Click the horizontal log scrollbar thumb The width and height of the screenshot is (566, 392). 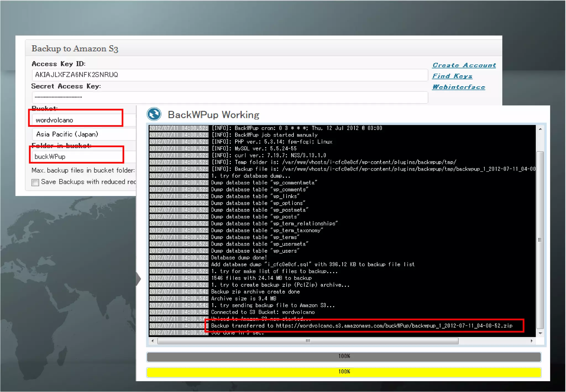[308, 341]
